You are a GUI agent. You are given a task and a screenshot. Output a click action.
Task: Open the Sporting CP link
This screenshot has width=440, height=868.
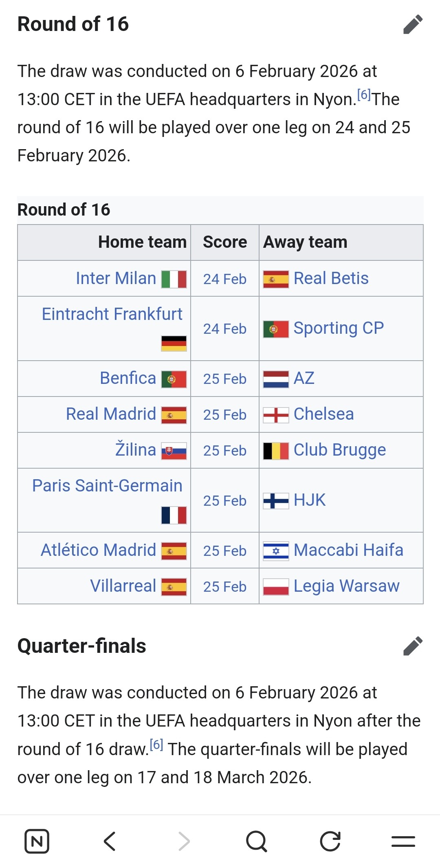(x=339, y=328)
